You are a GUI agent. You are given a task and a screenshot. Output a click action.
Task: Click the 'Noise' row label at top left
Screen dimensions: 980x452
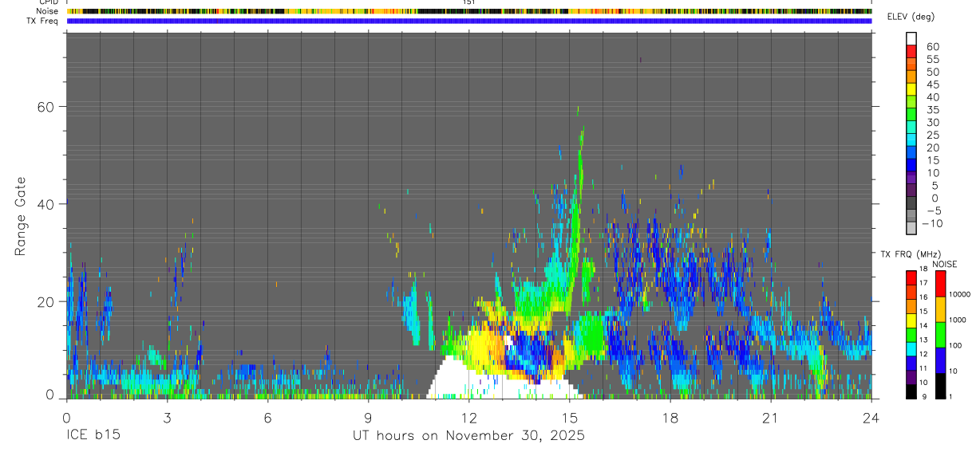pyautogui.click(x=49, y=11)
